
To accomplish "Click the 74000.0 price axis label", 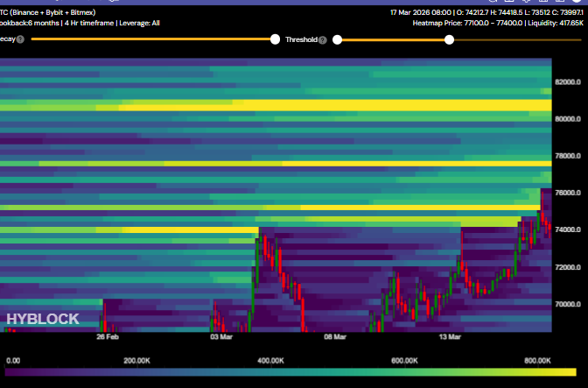I will [x=568, y=229].
